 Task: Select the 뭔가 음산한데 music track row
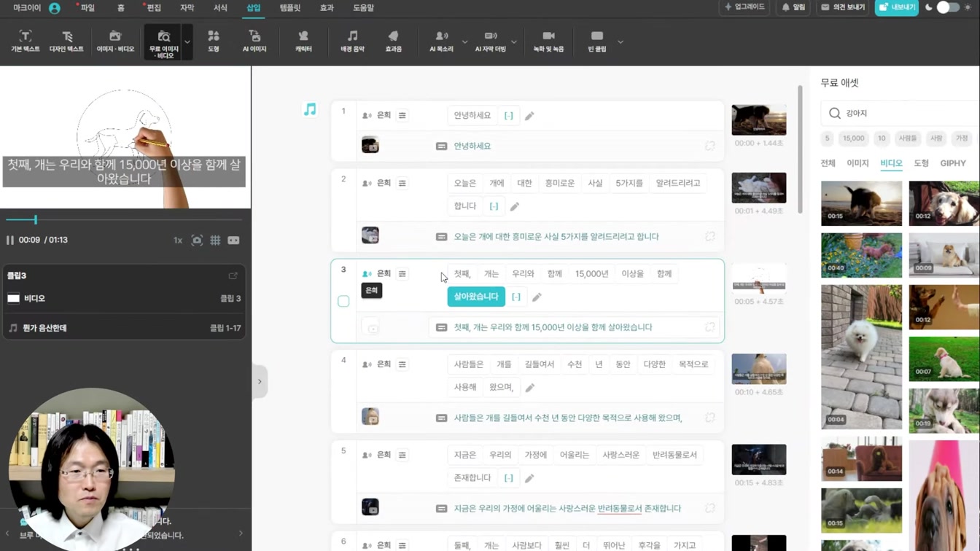point(124,328)
